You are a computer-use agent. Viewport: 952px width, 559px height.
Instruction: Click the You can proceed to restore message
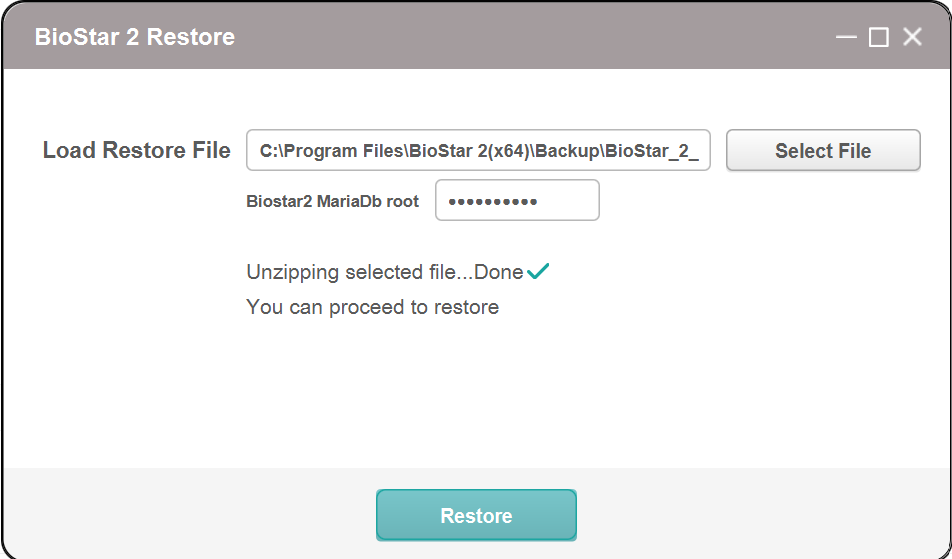[x=373, y=307]
